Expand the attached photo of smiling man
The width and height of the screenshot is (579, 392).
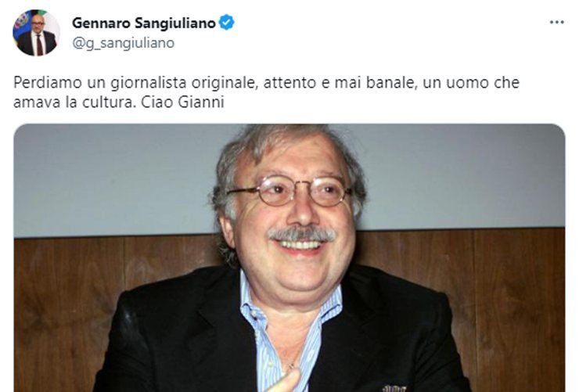pos(289,257)
